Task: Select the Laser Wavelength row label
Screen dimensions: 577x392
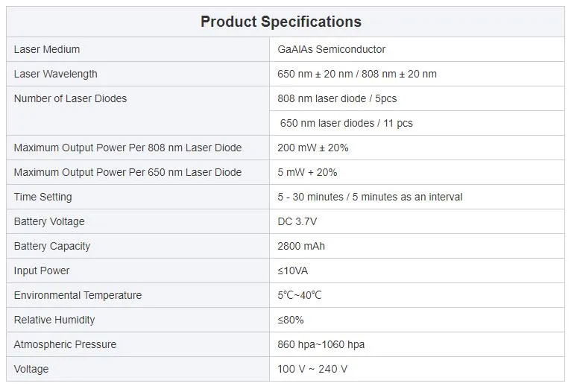Action: (55, 74)
